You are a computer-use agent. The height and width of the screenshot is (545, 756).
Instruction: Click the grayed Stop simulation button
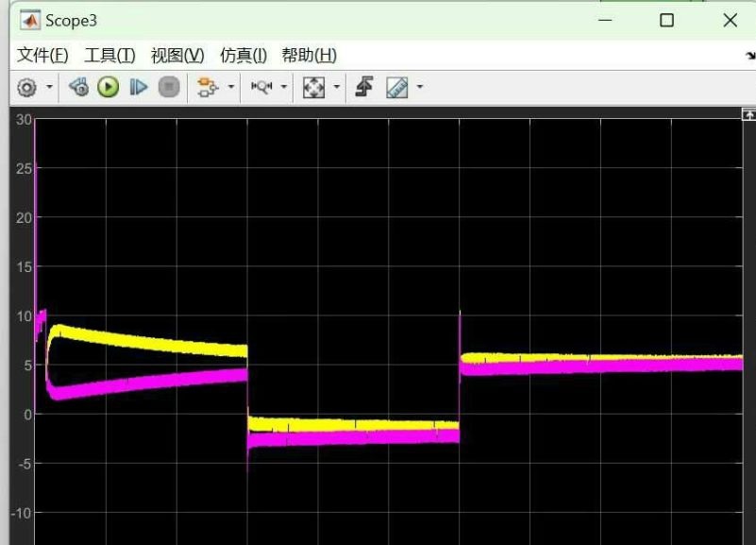(x=169, y=87)
